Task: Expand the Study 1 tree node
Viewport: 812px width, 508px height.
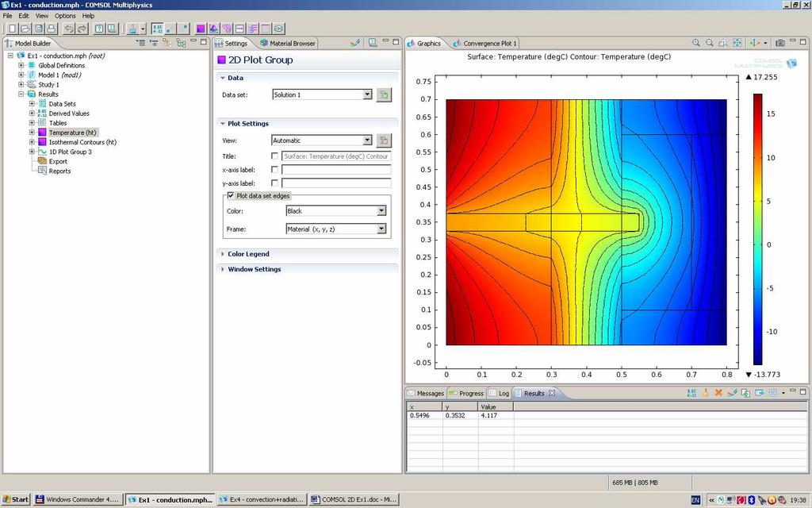Action: (21, 84)
